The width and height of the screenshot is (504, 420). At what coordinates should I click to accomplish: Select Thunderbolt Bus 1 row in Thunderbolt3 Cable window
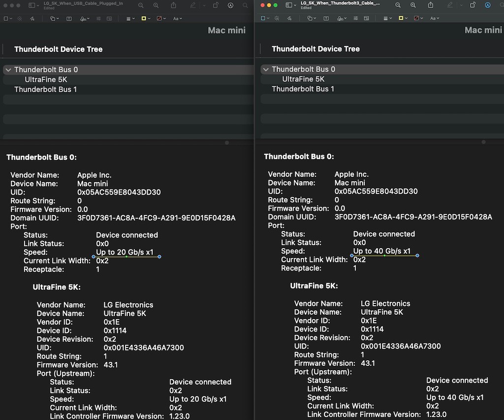pos(382,89)
